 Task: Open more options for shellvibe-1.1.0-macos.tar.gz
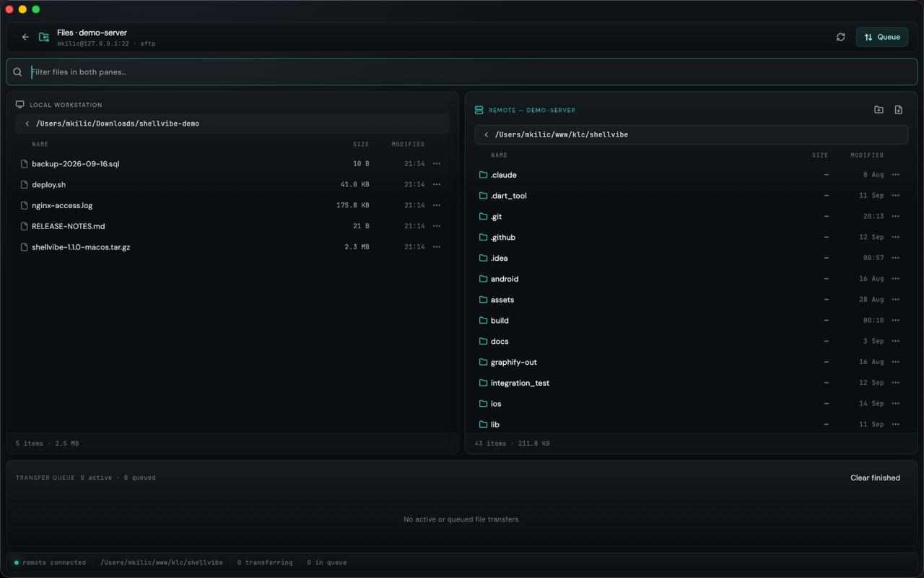point(437,247)
